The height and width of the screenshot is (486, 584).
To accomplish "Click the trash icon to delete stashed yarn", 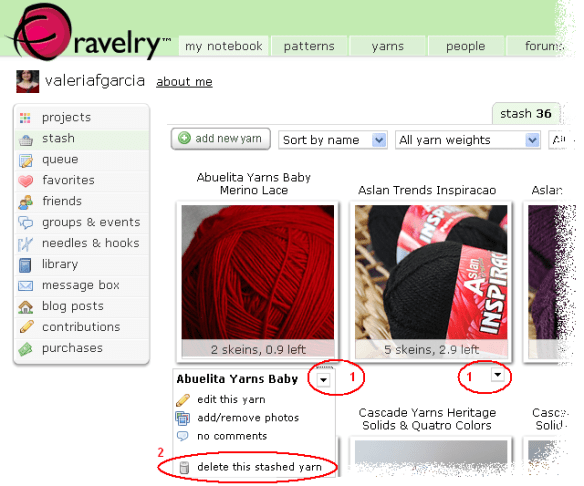I will point(184,467).
